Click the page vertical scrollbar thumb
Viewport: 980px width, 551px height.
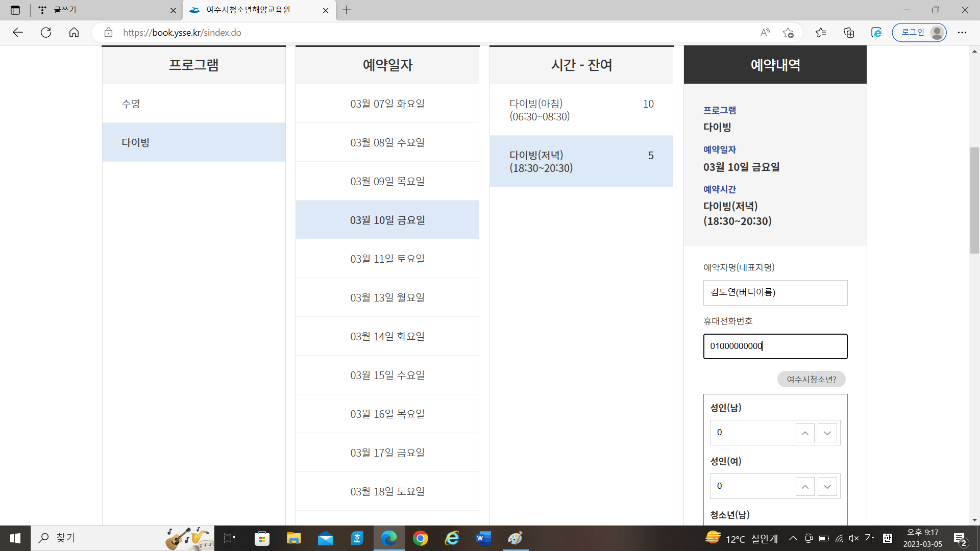pyautogui.click(x=974, y=200)
